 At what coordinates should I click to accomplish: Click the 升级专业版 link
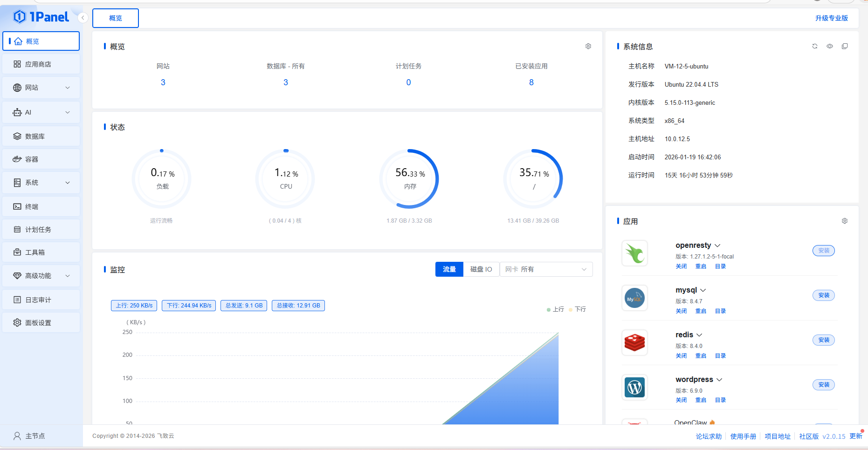pyautogui.click(x=831, y=18)
